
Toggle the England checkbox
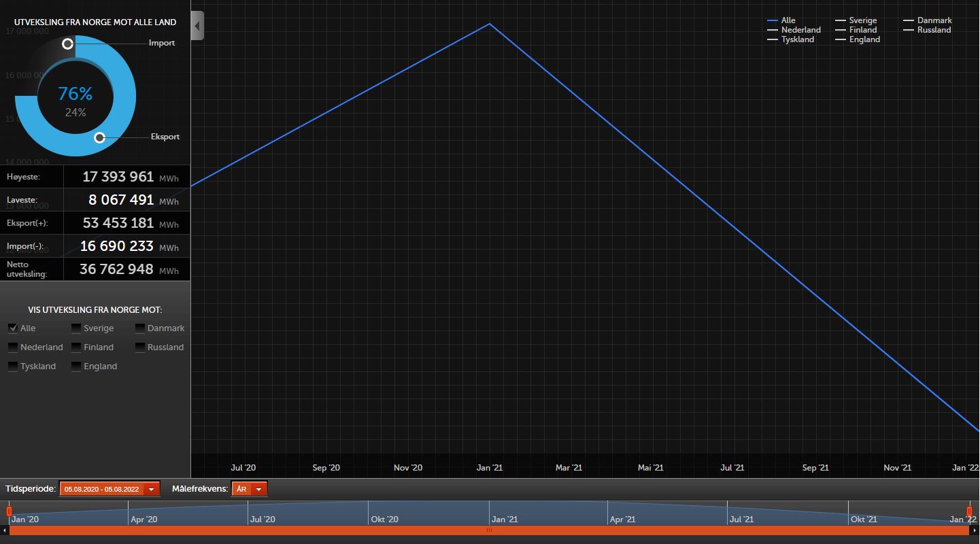(x=76, y=367)
